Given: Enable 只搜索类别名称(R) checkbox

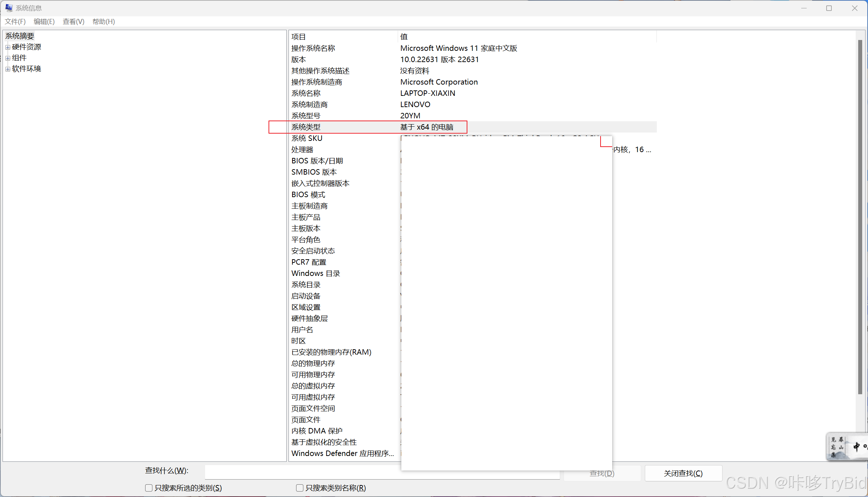Looking at the screenshot, I should [x=300, y=488].
